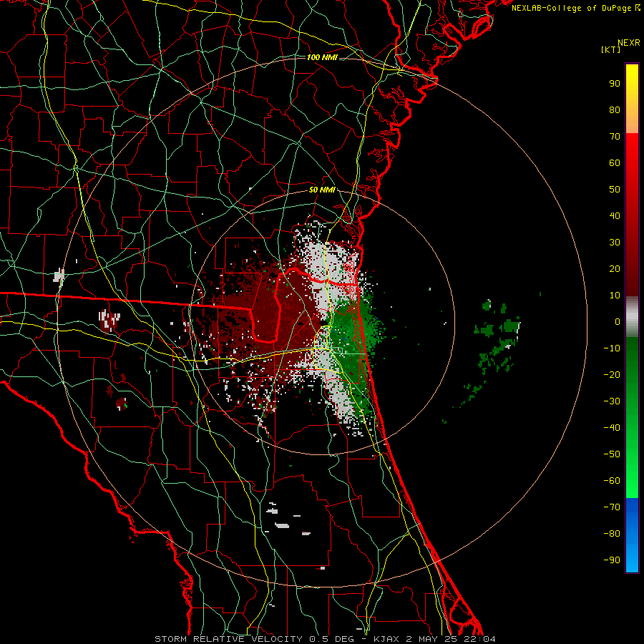Click the 30 value on the velocity scale
This screenshot has height=644, width=644.
coord(615,243)
